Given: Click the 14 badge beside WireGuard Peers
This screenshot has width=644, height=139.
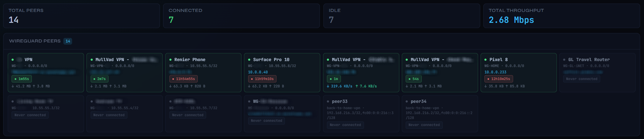Looking at the screenshot, I should [68, 41].
